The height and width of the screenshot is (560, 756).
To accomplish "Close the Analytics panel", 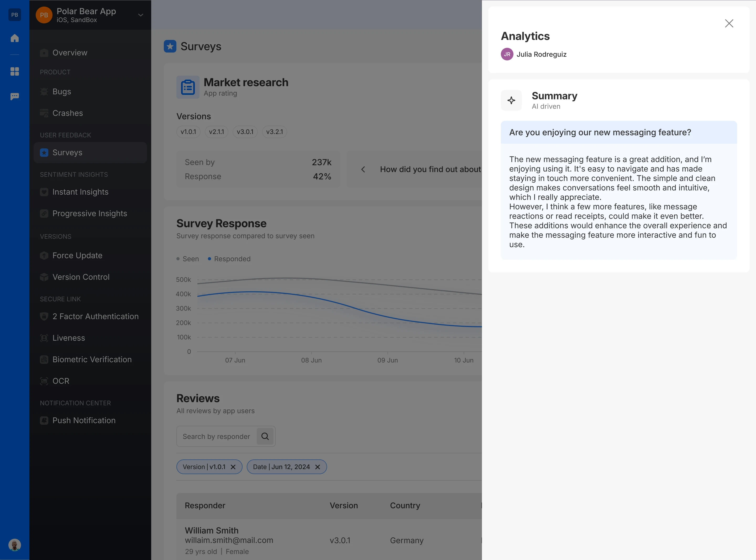I will (x=729, y=23).
